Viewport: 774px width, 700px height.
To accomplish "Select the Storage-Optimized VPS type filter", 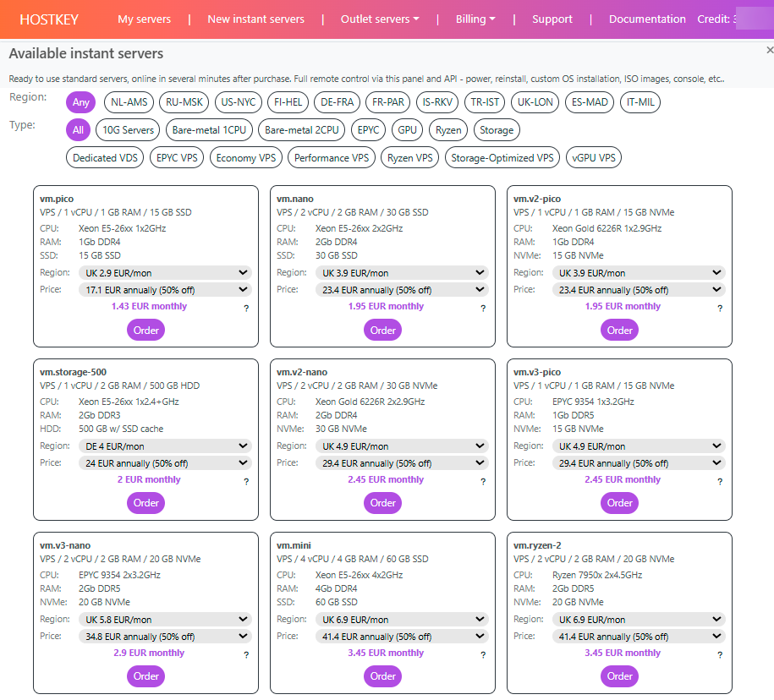I will coord(502,157).
